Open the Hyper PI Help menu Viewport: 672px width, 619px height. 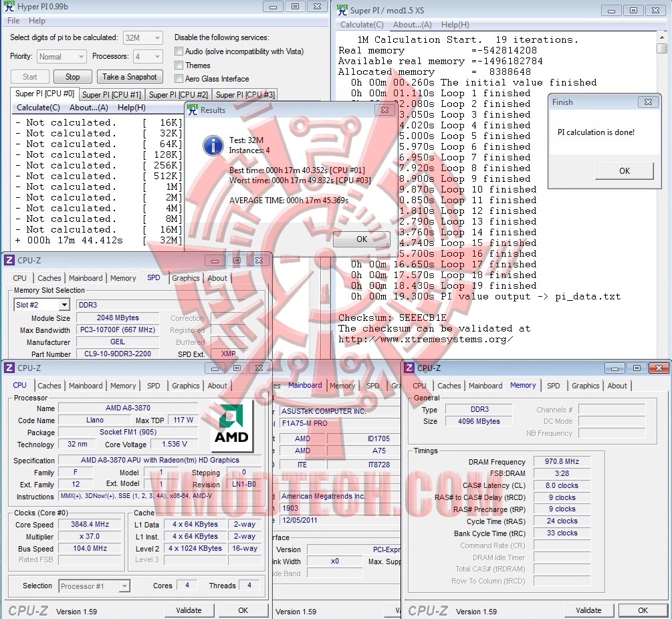[37, 21]
